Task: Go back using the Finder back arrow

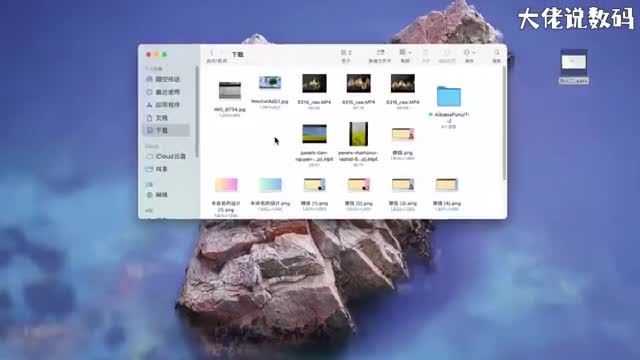Action: [x=211, y=53]
